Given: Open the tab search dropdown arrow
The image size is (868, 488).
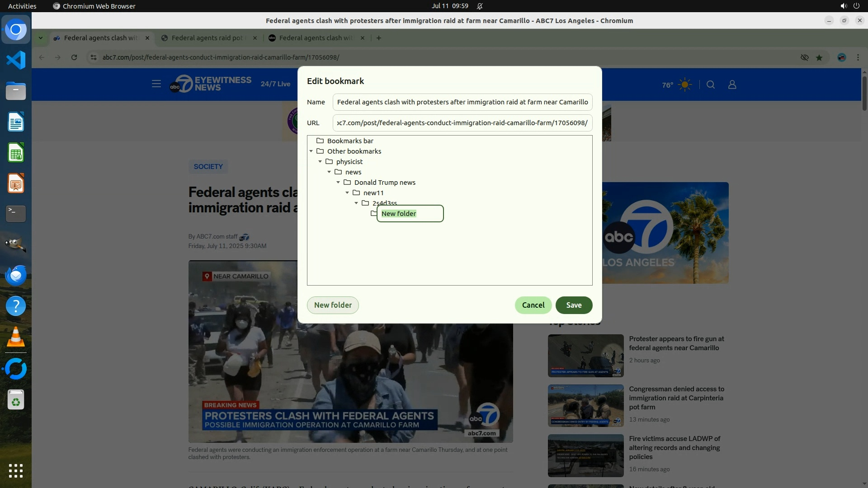Looking at the screenshot, I should pyautogui.click(x=41, y=38).
